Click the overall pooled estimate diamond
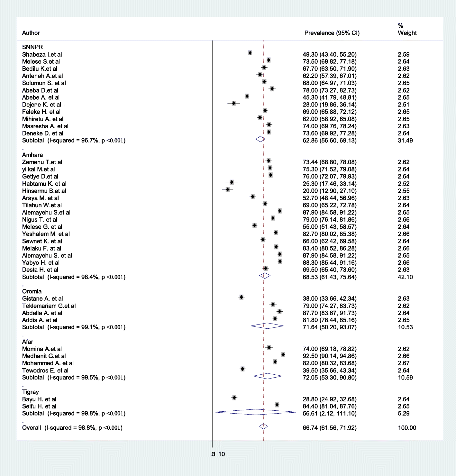This screenshot has height=476, width=456. tap(263, 426)
